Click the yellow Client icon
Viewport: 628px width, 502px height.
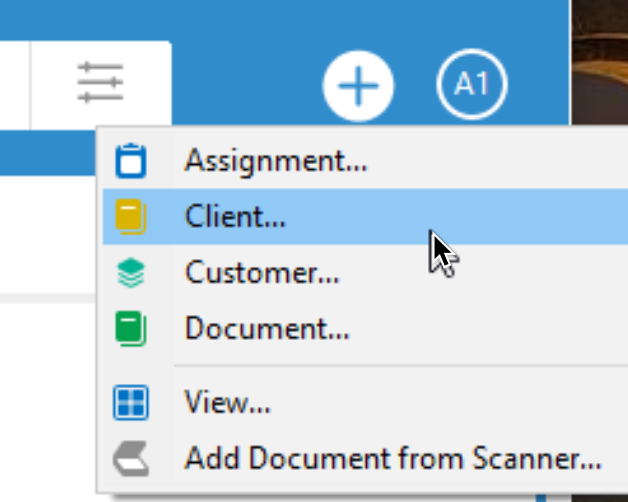coord(131,216)
